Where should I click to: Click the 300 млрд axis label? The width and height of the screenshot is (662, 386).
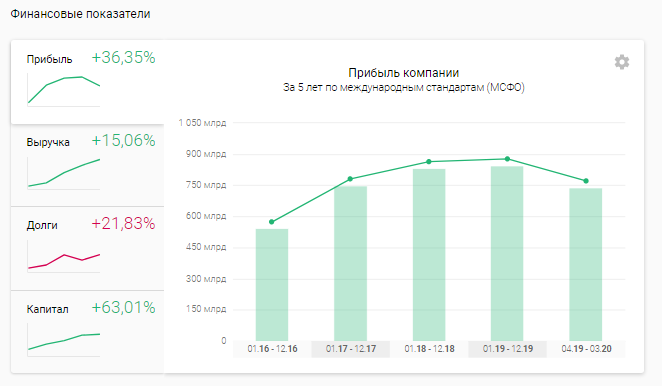coord(206,279)
